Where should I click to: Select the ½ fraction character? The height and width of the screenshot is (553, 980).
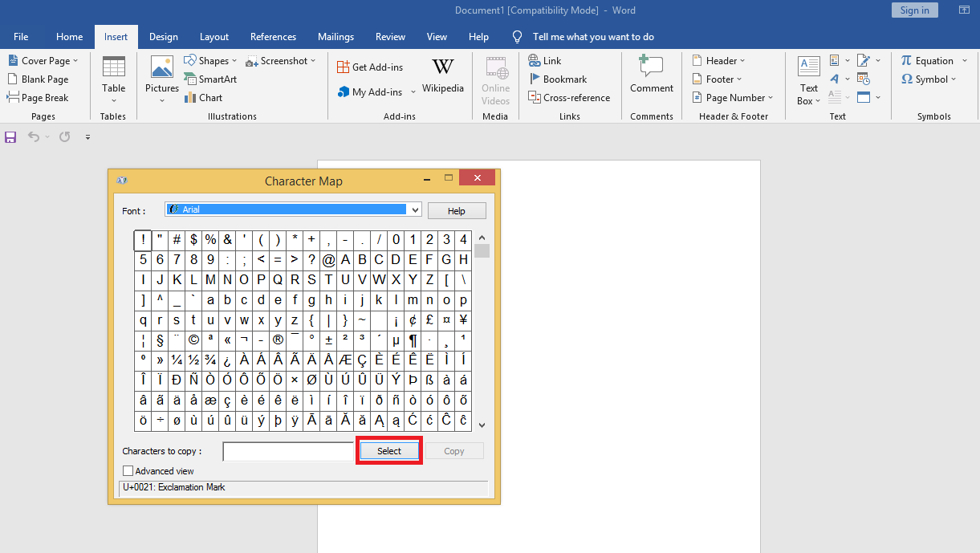193,360
